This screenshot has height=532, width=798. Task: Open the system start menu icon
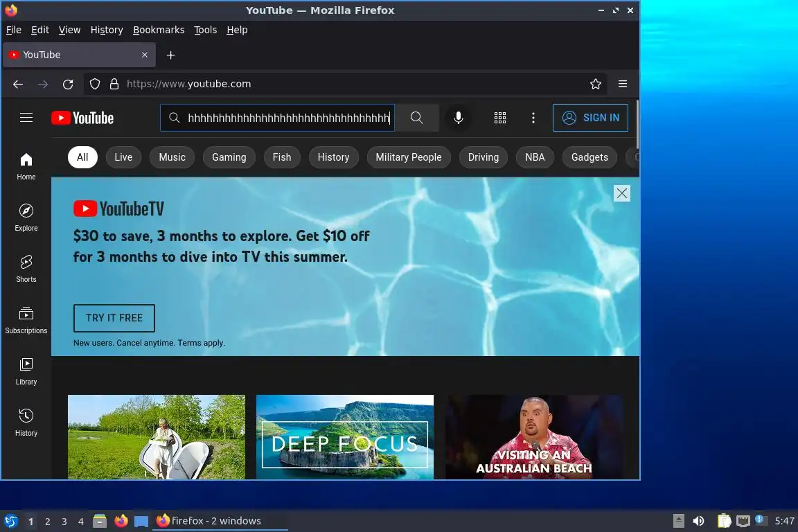pyautogui.click(x=10, y=521)
